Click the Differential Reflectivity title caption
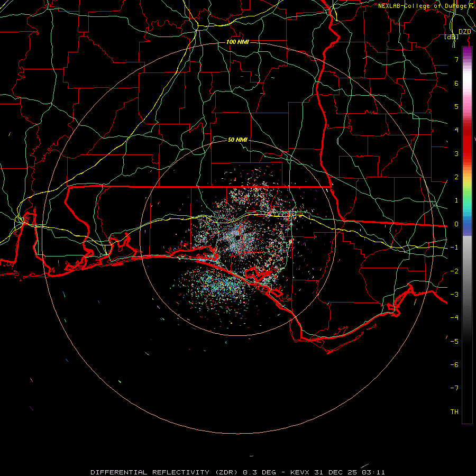Image resolution: width=476 pixels, height=476 pixels. click(237, 472)
